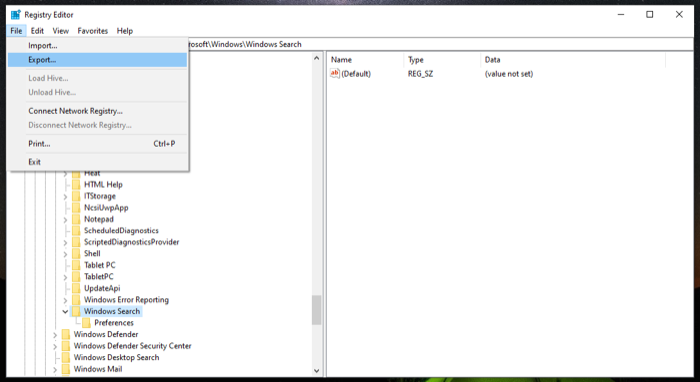Viewport: 700px width, 382px height.
Task: Click the REG_SZ type cell
Action: coord(420,74)
